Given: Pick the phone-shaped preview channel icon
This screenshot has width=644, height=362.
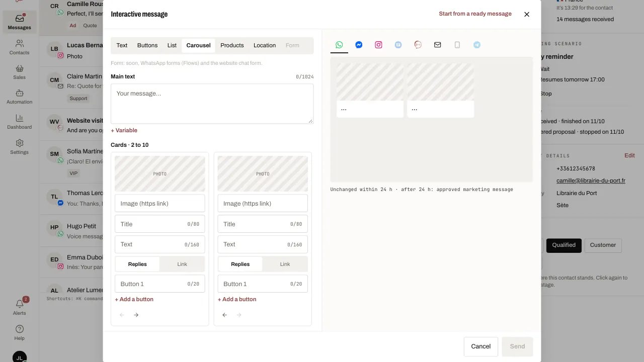Looking at the screenshot, I should pyautogui.click(x=457, y=45).
